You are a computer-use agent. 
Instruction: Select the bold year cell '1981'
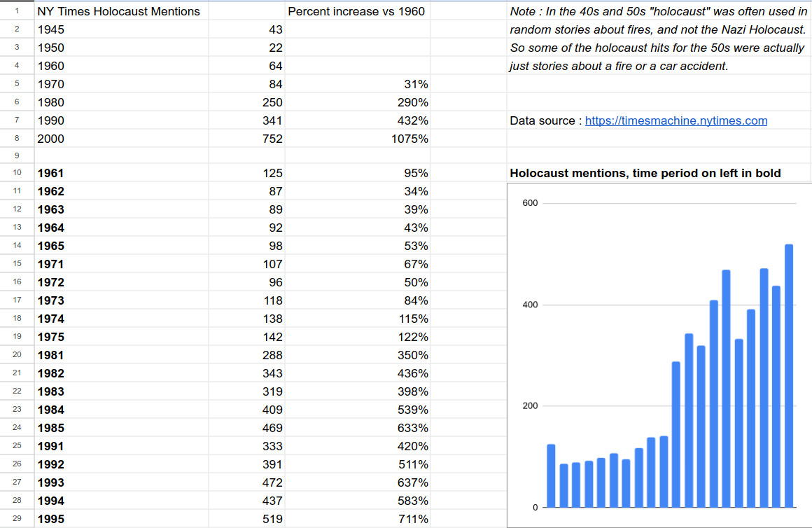[122, 355]
